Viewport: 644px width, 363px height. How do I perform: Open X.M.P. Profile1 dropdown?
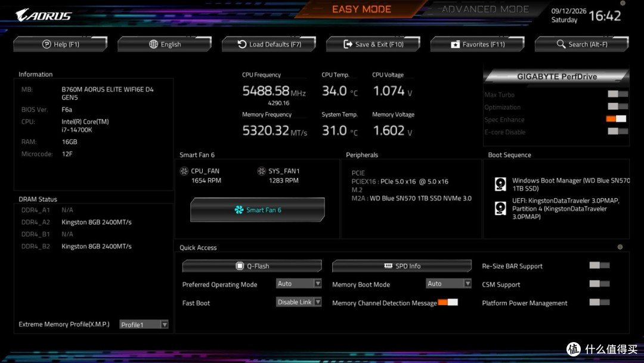[144, 325]
